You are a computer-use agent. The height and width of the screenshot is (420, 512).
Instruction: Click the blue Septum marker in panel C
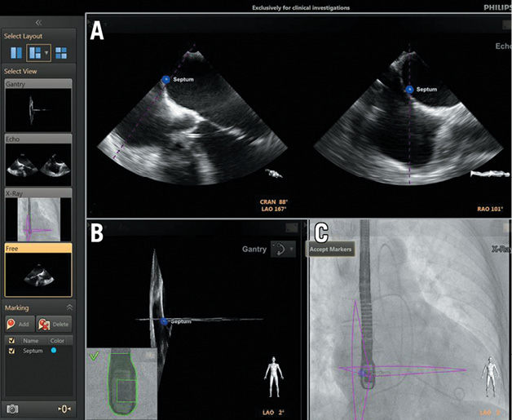pos(363,372)
